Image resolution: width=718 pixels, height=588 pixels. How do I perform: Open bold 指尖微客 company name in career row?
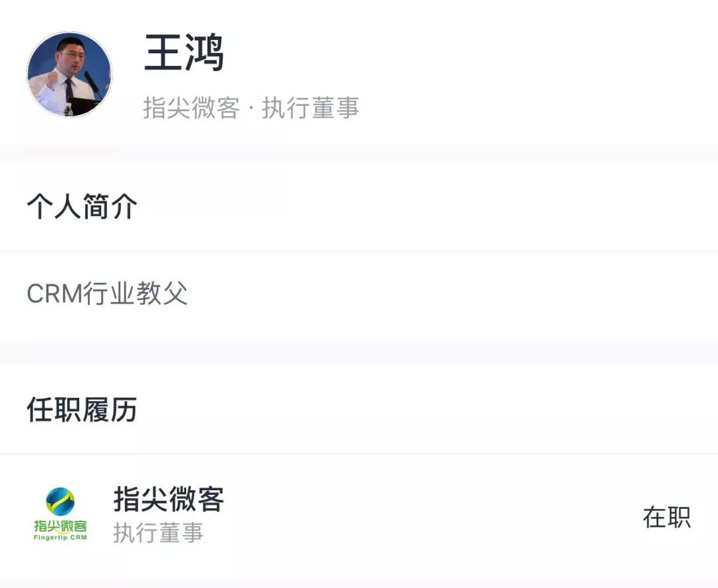169,499
